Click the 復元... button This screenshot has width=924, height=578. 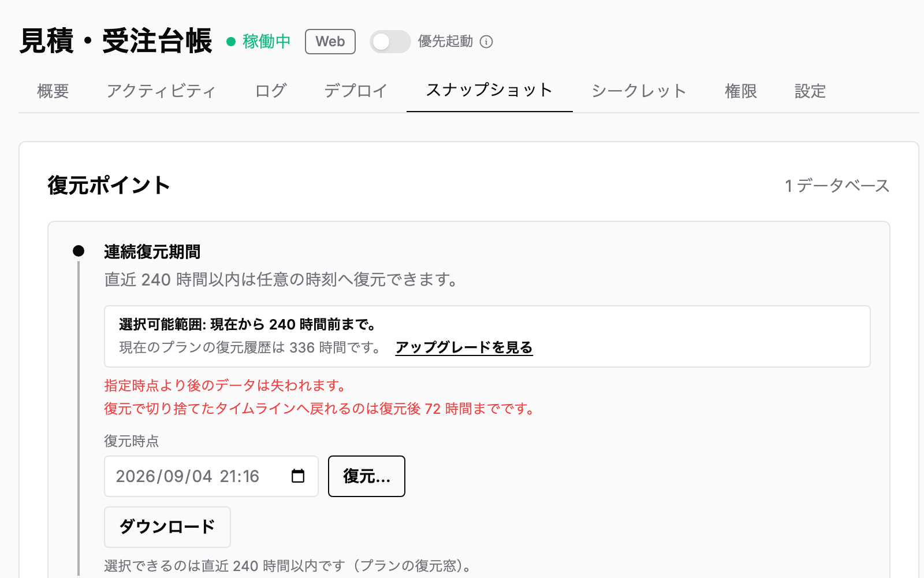(x=367, y=476)
